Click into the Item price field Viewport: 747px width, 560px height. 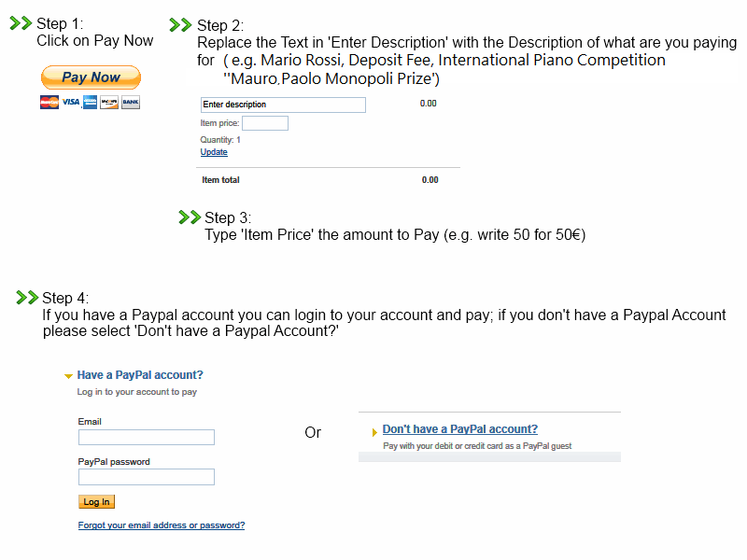pyautogui.click(x=265, y=123)
